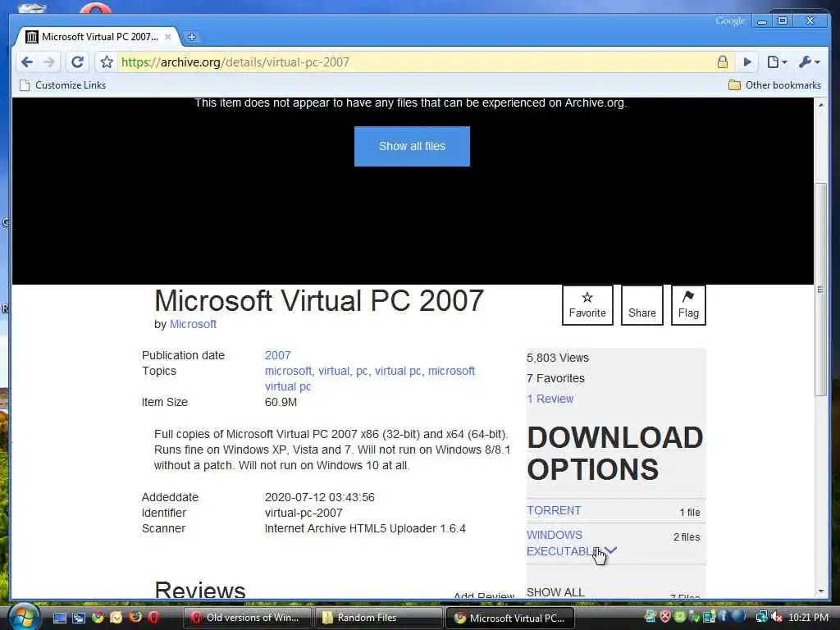Launch Opera from quick launch

[x=153, y=618]
